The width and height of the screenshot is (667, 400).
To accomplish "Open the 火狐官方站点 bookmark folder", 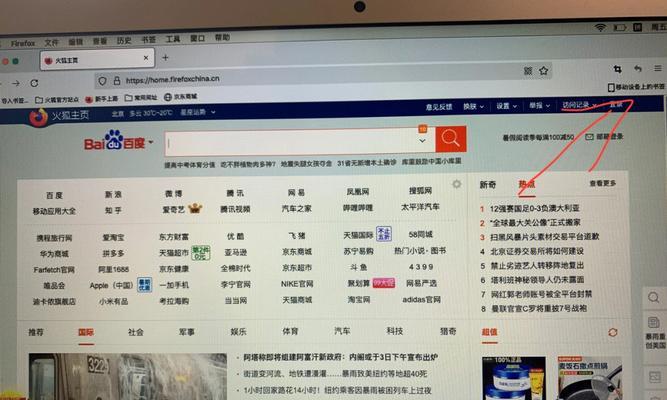I will (x=57, y=100).
